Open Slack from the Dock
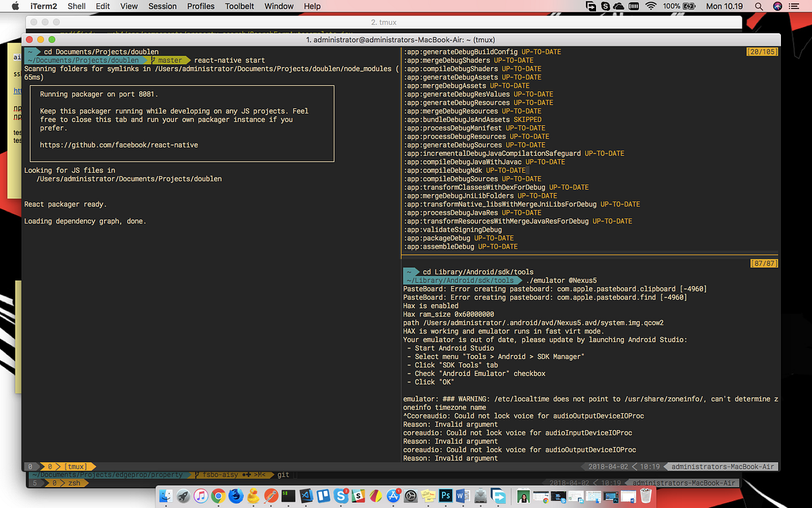The image size is (812, 508). click(x=357, y=496)
